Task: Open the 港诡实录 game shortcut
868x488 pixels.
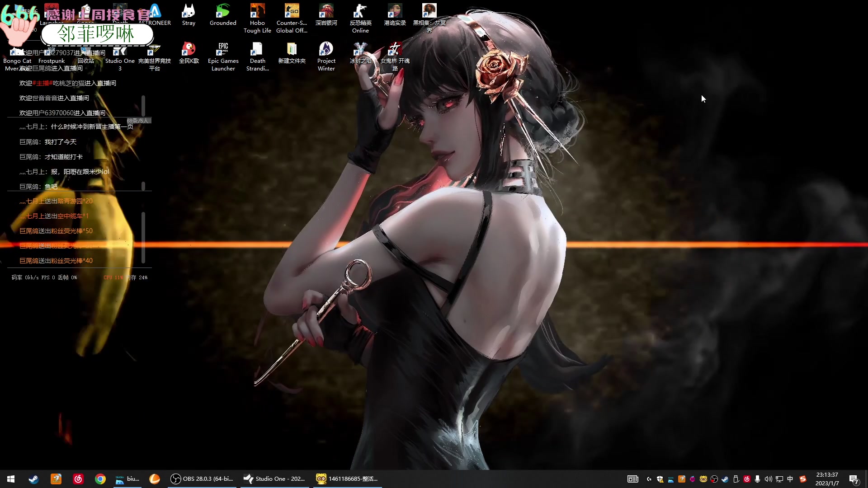Action: pyautogui.click(x=395, y=15)
